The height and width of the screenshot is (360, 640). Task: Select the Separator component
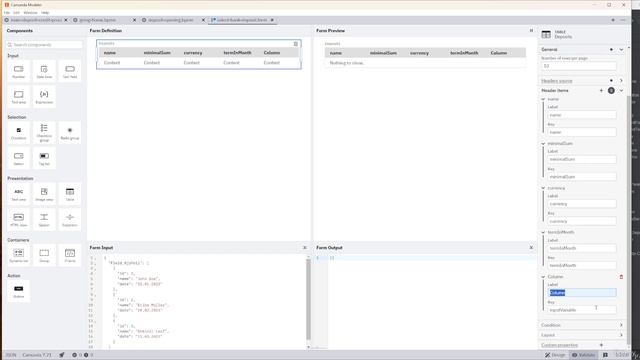point(70,220)
